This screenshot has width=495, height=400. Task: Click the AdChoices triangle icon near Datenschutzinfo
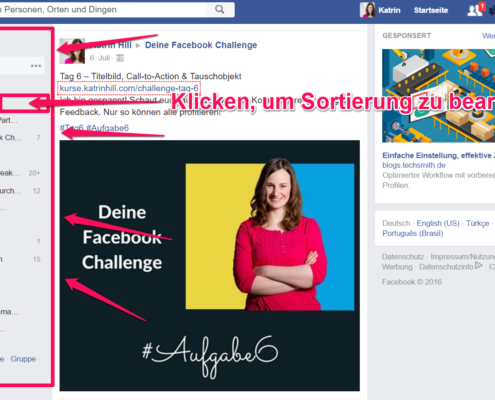pos(478,266)
